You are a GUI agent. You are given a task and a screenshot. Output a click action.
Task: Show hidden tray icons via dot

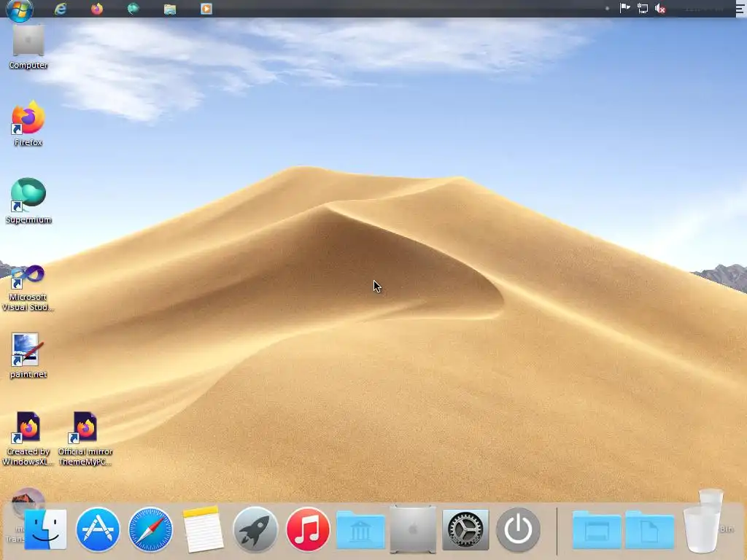607,9
